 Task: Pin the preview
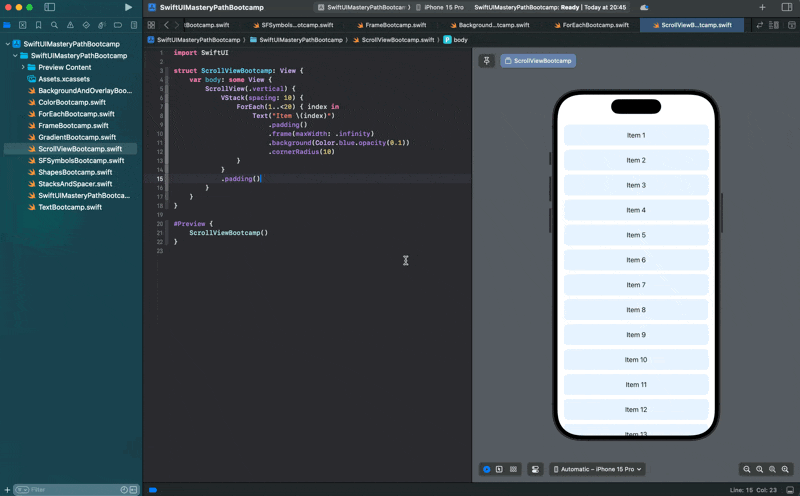[x=487, y=61]
